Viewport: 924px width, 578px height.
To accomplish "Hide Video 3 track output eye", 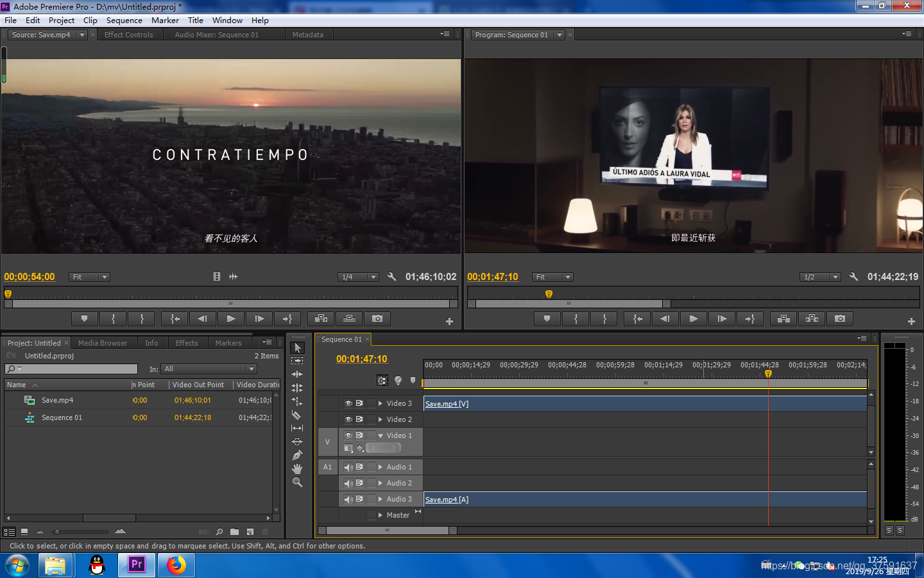I will click(348, 403).
